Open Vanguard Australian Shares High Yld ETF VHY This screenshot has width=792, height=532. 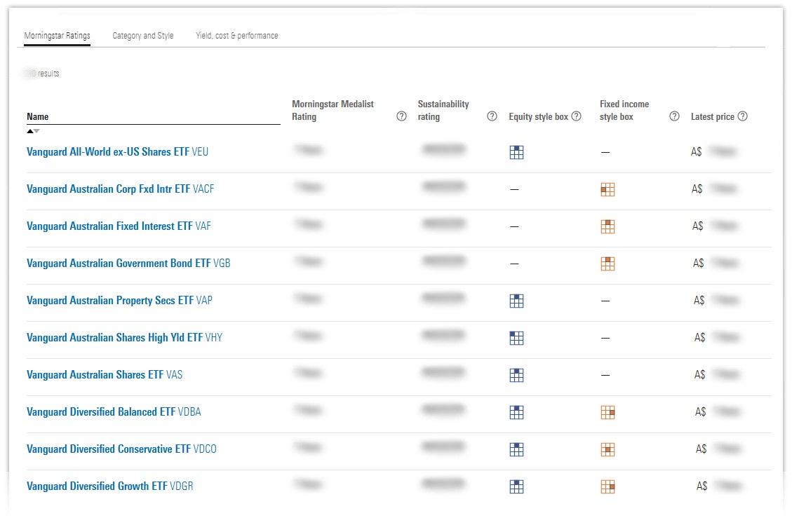pyautogui.click(x=124, y=338)
